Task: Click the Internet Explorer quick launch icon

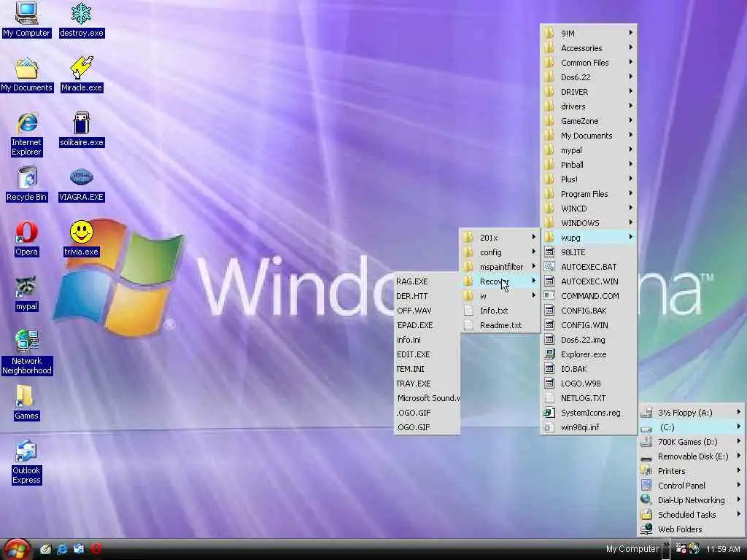Action: pyautogui.click(x=62, y=549)
